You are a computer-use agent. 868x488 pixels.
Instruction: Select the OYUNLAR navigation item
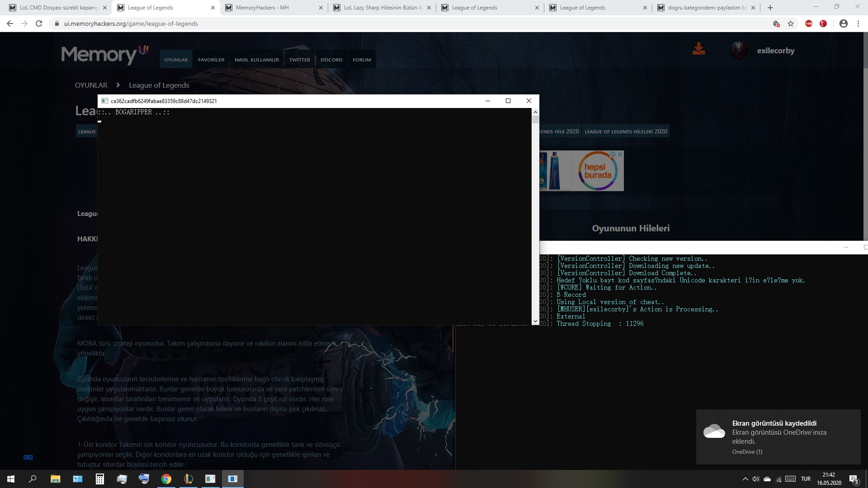[x=176, y=60]
